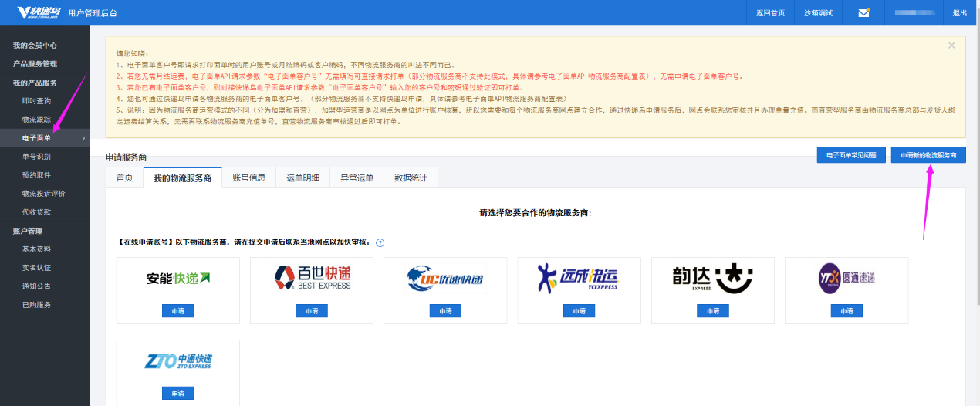Select the ZTO 中通快递 logo

(178, 361)
